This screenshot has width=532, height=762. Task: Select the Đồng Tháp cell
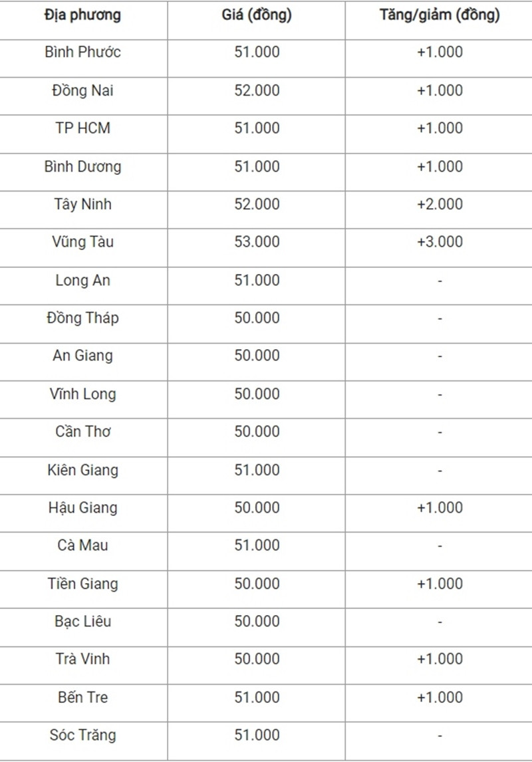pos(82,318)
